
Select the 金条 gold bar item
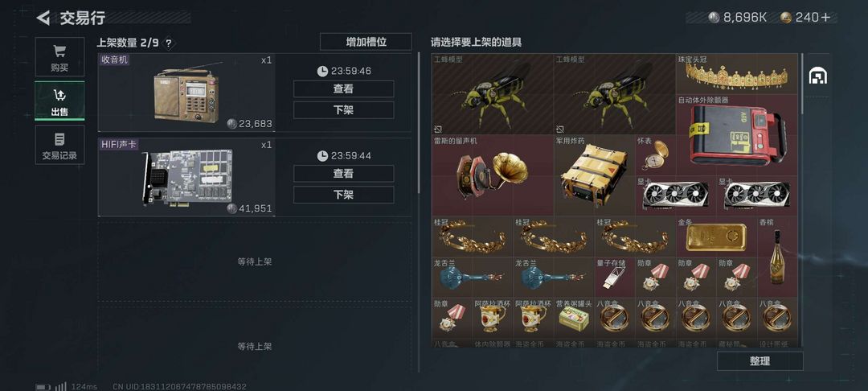(716, 236)
